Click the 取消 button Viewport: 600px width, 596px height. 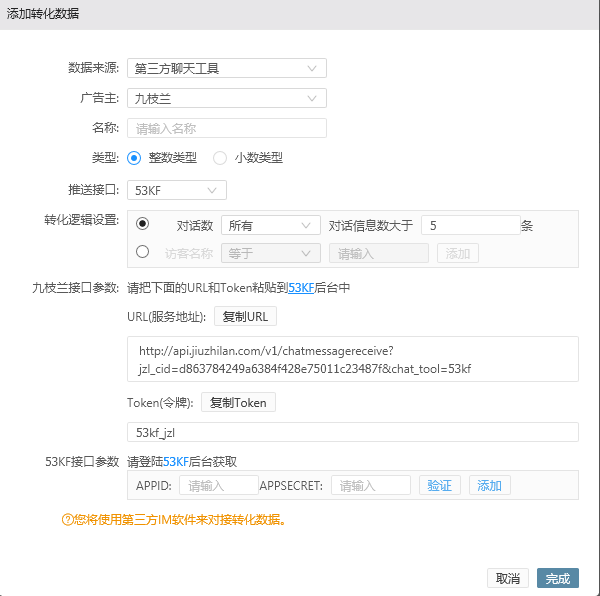(508, 578)
